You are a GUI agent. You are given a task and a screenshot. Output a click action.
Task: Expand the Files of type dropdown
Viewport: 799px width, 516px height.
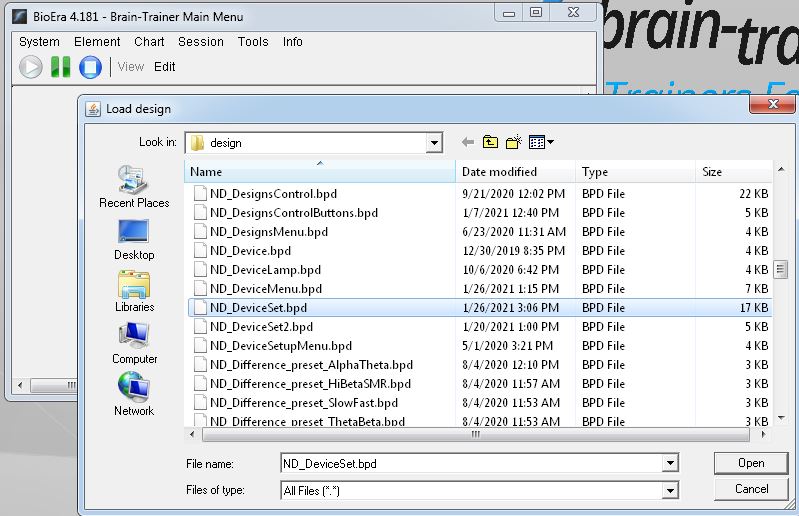pos(670,491)
